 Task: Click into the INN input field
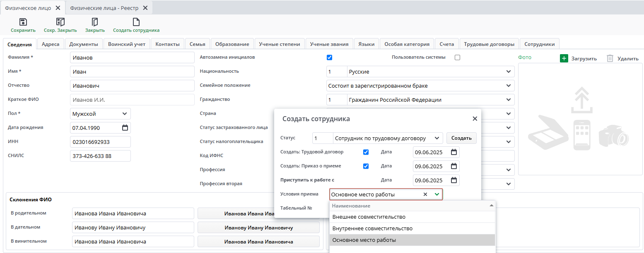tap(100, 142)
